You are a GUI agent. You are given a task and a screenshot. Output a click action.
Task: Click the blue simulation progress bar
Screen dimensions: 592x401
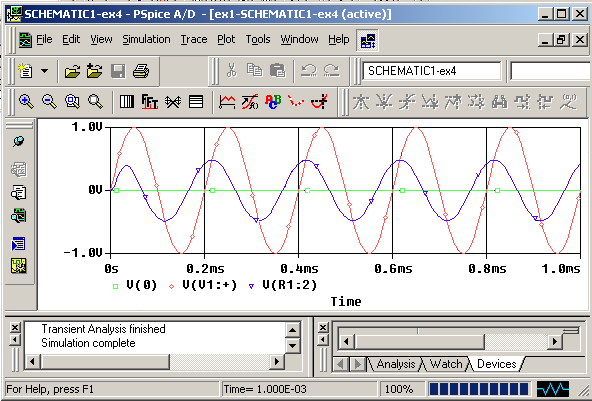pyautogui.click(x=479, y=389)
